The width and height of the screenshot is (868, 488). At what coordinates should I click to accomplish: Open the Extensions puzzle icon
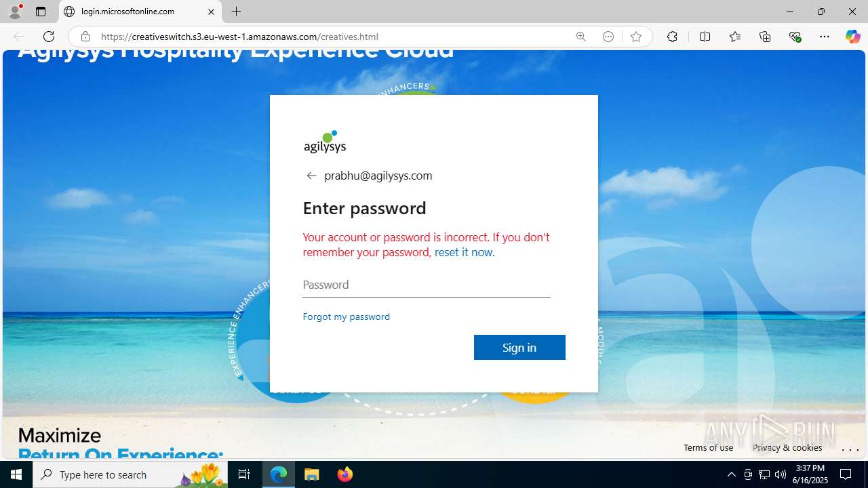click(672, 37)
